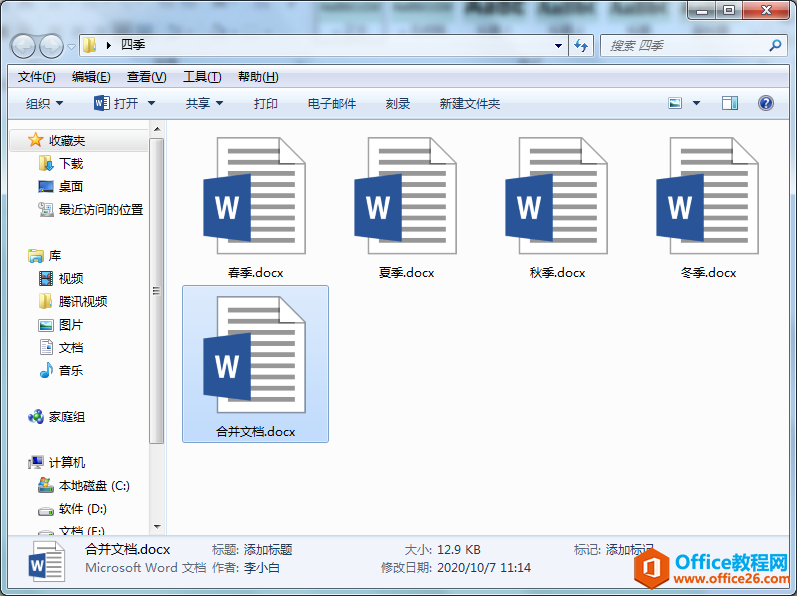Image resolution: width=797 pixels, height=596 pixels.
Task: Click the 最近访问的位置 icon
Action: (x=46, y=209)
